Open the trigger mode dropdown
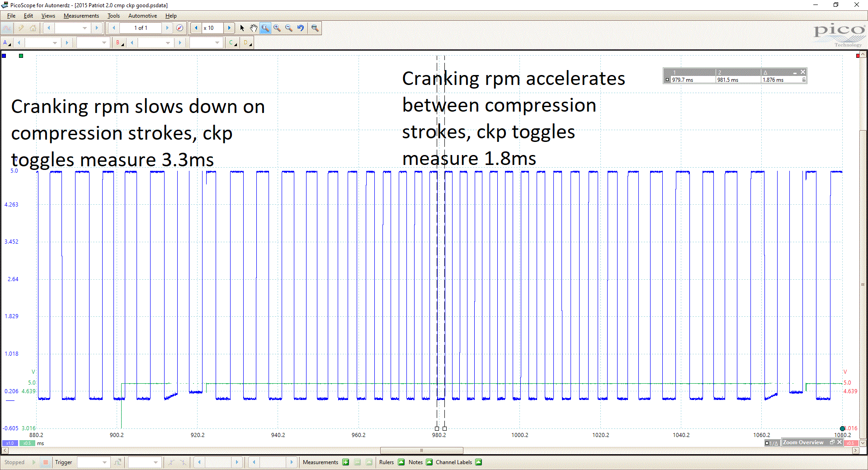Screen dimensions: 868x470 coord(93,462)
